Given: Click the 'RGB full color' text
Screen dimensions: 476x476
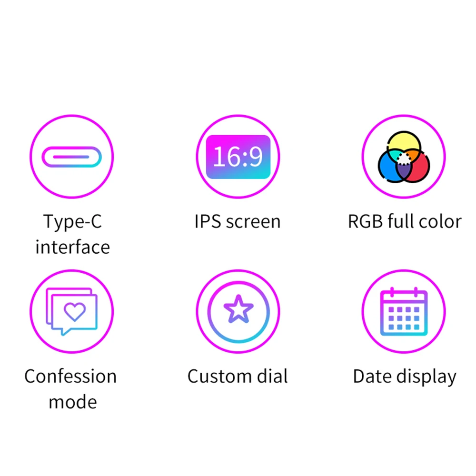Looking at the screenshot, I should (404, 221).
